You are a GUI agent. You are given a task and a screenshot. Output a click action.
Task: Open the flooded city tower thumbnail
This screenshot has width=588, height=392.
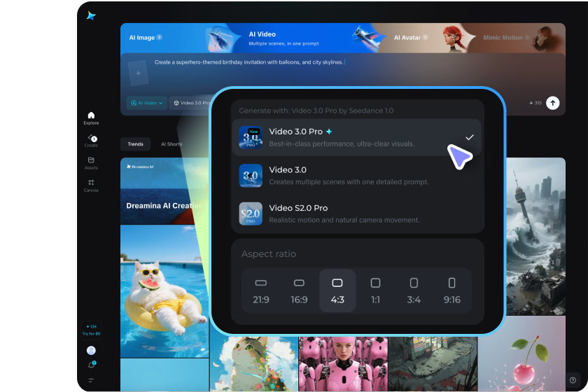click(535, 236)
